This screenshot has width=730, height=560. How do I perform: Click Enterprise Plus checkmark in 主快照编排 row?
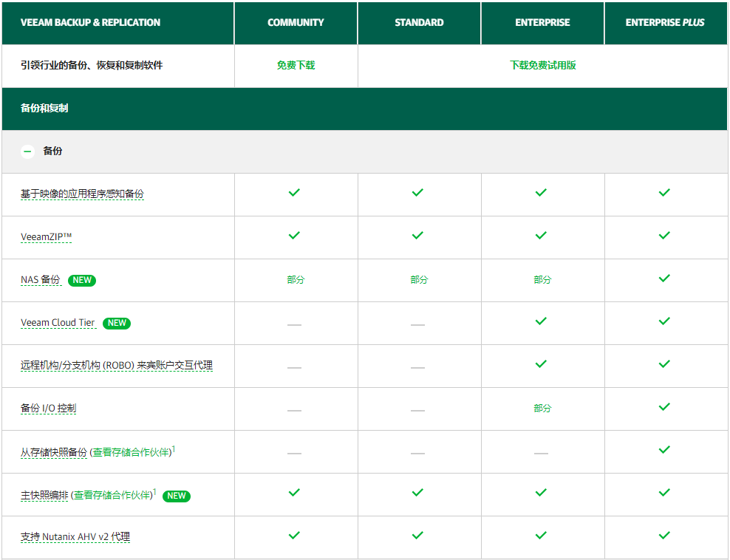664,492
